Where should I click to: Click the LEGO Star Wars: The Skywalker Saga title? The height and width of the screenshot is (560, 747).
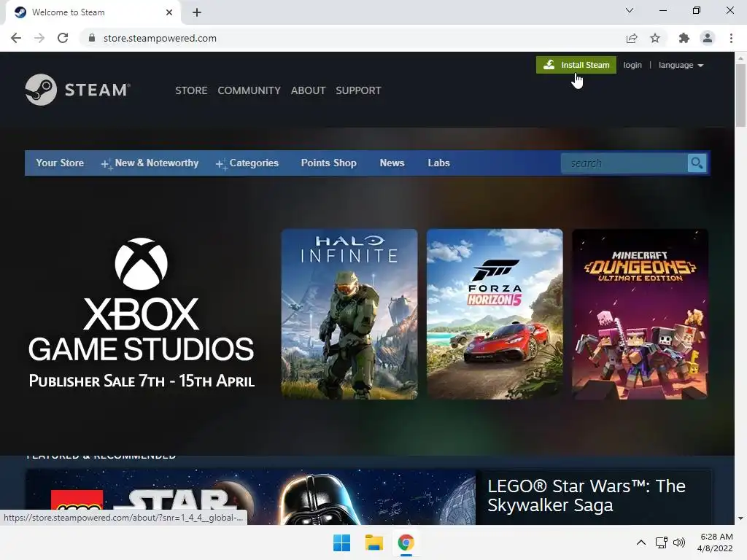coord(587,495)
